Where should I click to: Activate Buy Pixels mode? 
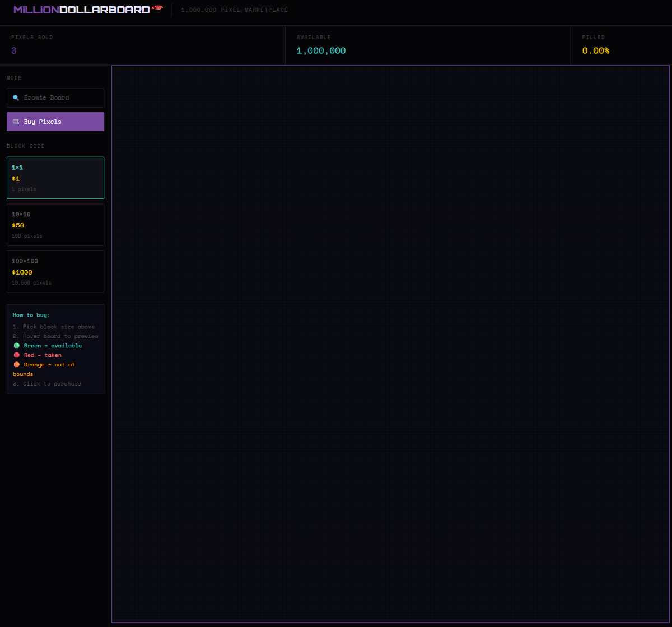(55, 122)
